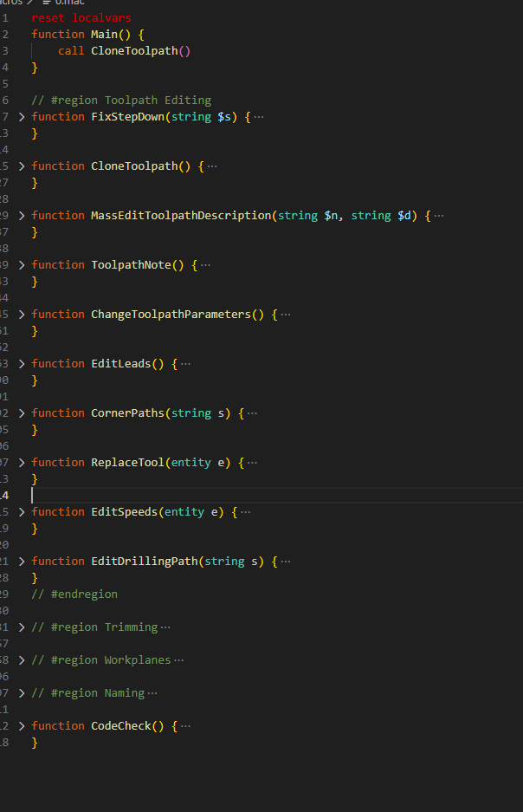523x812 pixels.
Task: Click the ellipsis icon after EditLeads
Action: (185, 364)
